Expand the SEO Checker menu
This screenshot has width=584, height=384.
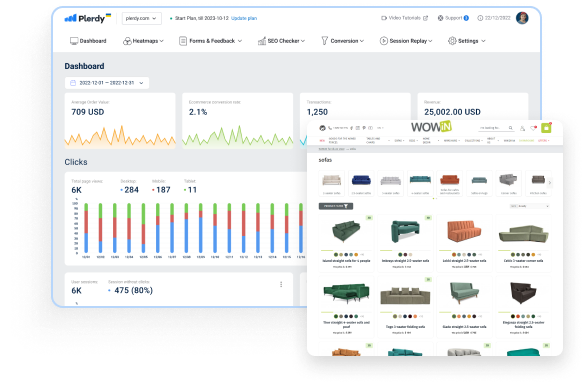(x=281, y=41)
